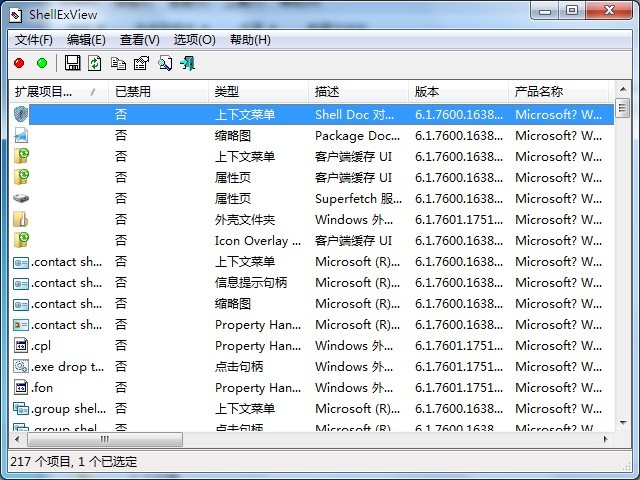Open the 选项(O) menu

click(x=194, y=40)
